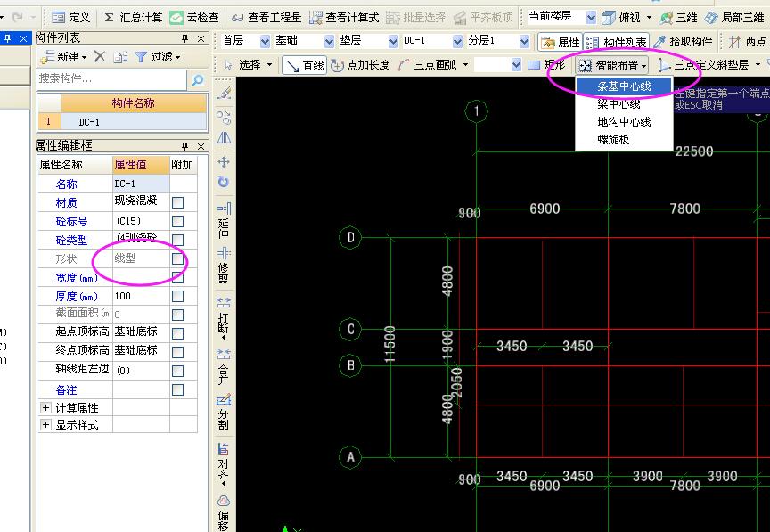This screenshot has height=532, width=770.
Task: Tick the 备注 additional checkbox
Action: [x=177, y=390]
